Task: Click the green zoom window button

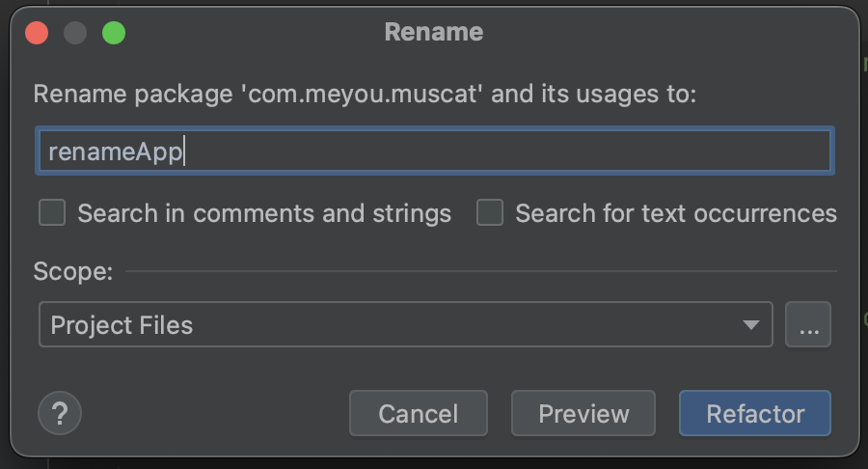Action: tap(114, 33)
